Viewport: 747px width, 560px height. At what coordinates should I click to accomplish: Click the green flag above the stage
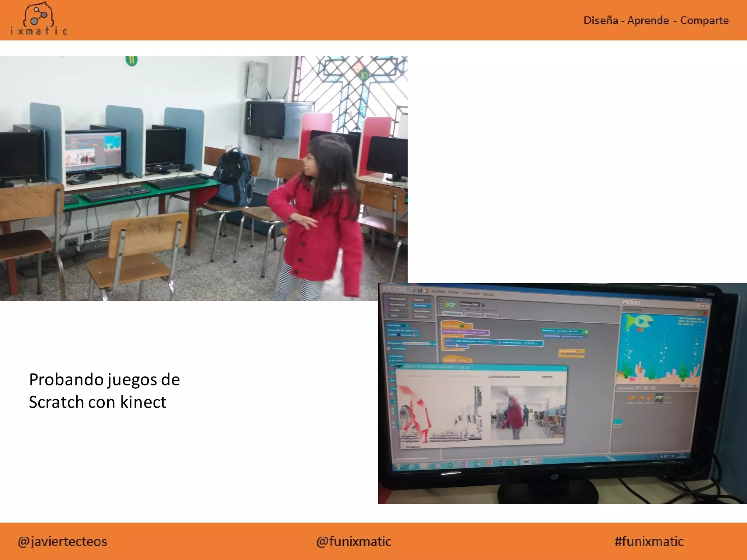tap(701, 312)
